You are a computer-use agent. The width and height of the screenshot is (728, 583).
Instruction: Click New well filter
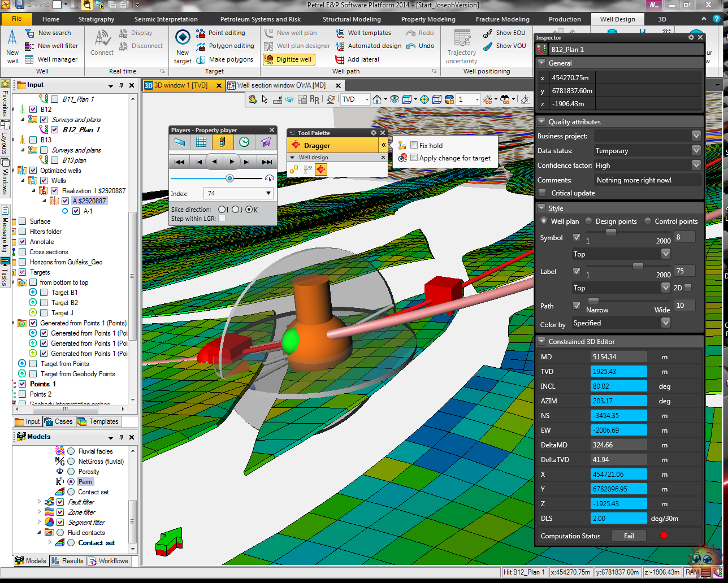pos(51,46)
